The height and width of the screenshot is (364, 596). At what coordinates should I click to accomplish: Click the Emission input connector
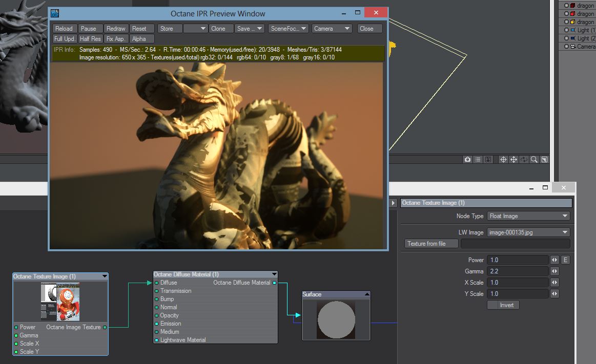point(157,324)
